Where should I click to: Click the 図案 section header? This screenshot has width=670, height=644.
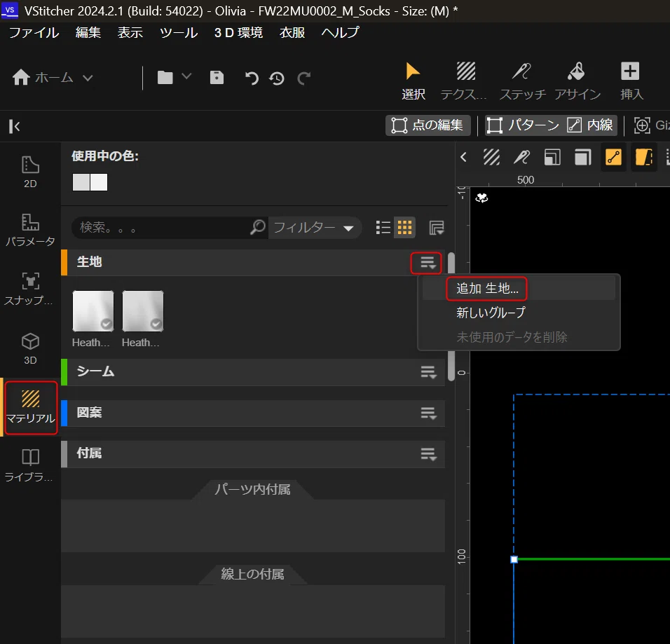[253, 413]
